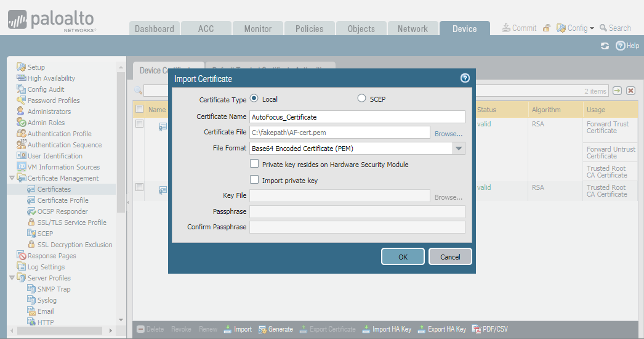Switch to the Policies tab
Image resolution: width=644 pixels, height=339 pixels.
pyautogui.click(x=309, y=28)
